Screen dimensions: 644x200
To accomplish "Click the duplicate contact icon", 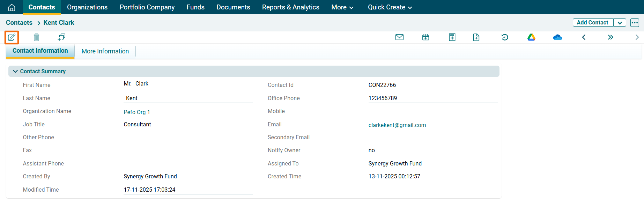I will (61, 37).
